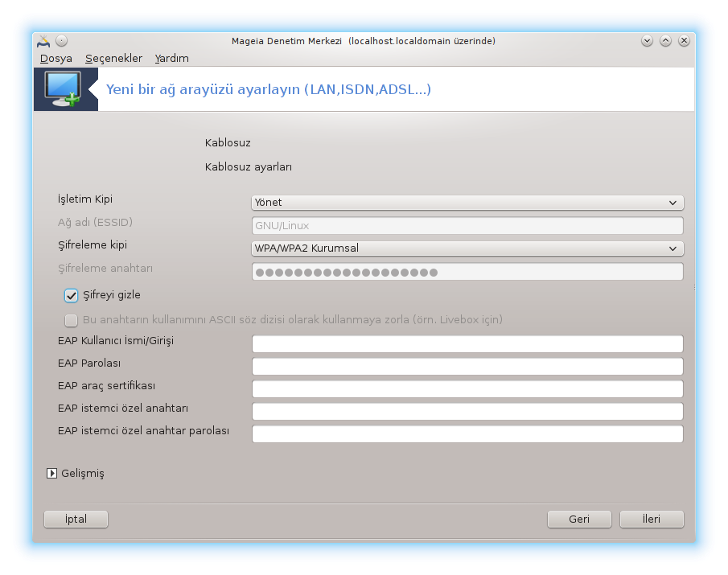
Task: Expand the Gelişmiş section
Action: 52,474
